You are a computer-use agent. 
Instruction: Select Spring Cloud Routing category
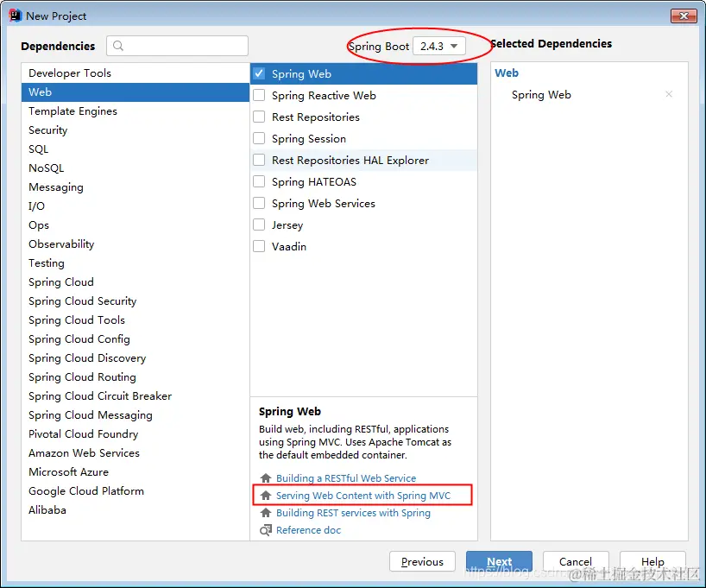136,376
